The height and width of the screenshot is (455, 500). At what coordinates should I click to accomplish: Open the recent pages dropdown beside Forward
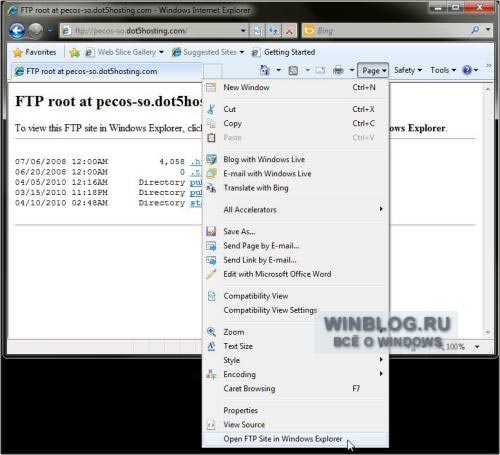pos(50,31)
